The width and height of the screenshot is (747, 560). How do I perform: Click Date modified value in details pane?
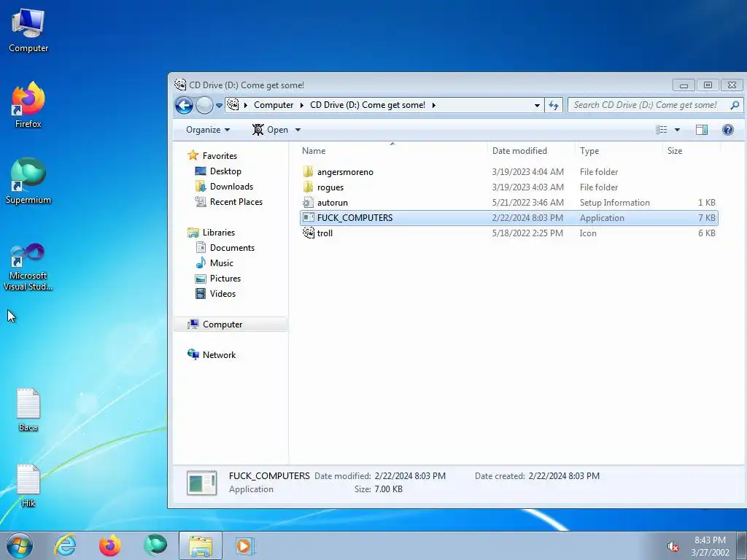click(410, 475)
